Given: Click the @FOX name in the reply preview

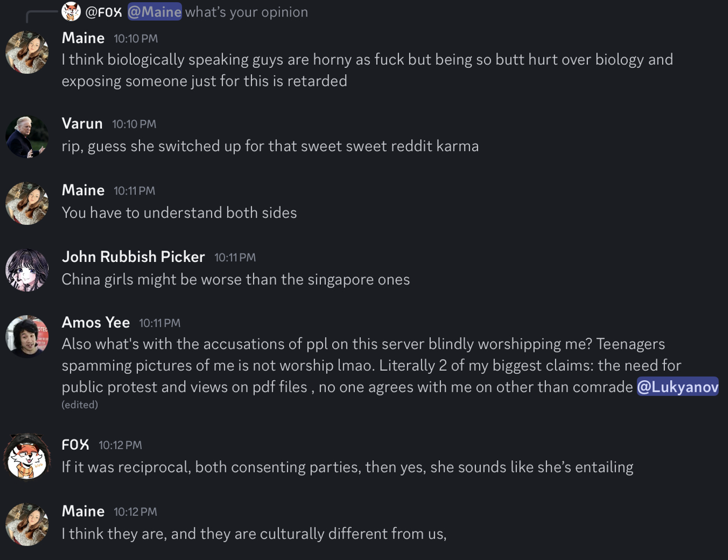Looking at the screenshot, I should (104, 12).
